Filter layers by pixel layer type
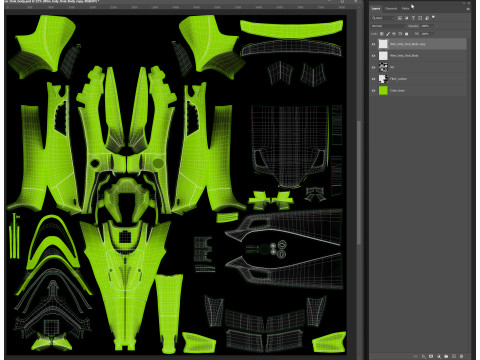The image size is (480, 360). pyautogui.click(x=400, y=18)
